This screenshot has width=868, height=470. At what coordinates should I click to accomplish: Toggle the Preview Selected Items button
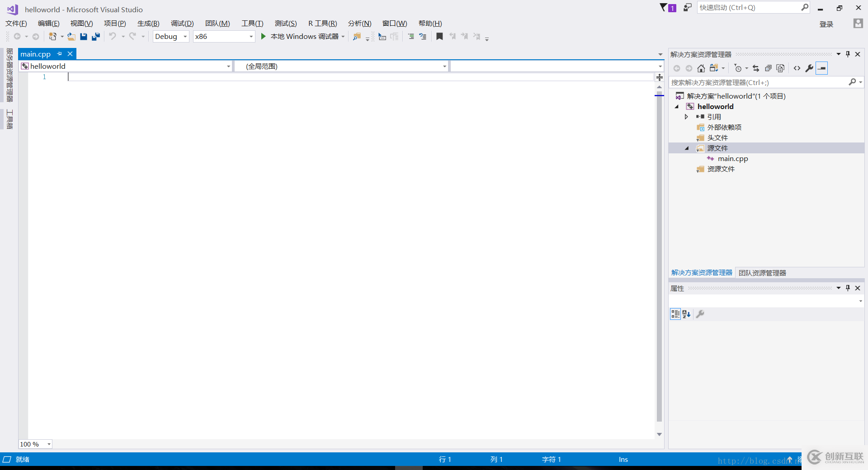(822, 68)
